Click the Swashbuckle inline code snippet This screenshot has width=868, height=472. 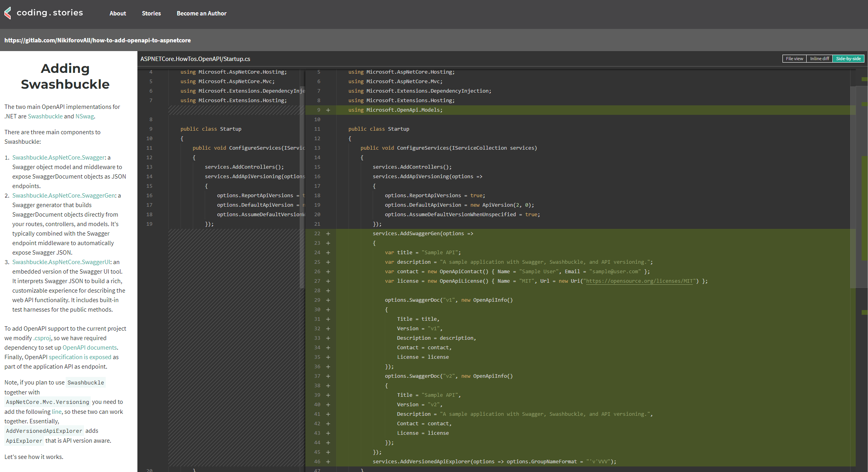click(86, 383)
